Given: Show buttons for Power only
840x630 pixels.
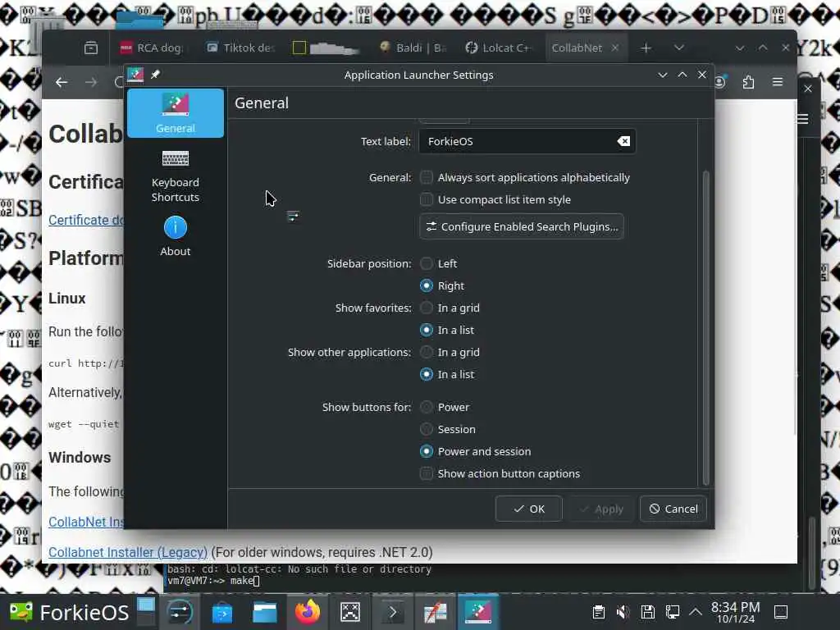Looking at the screenshot, I should [445, 407].
